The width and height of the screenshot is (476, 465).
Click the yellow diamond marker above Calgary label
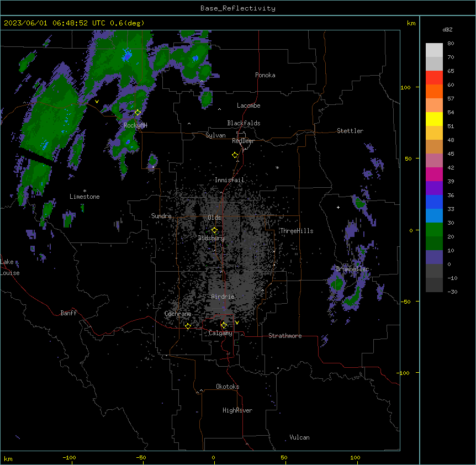pyautogui.click(x=224, y=325)
